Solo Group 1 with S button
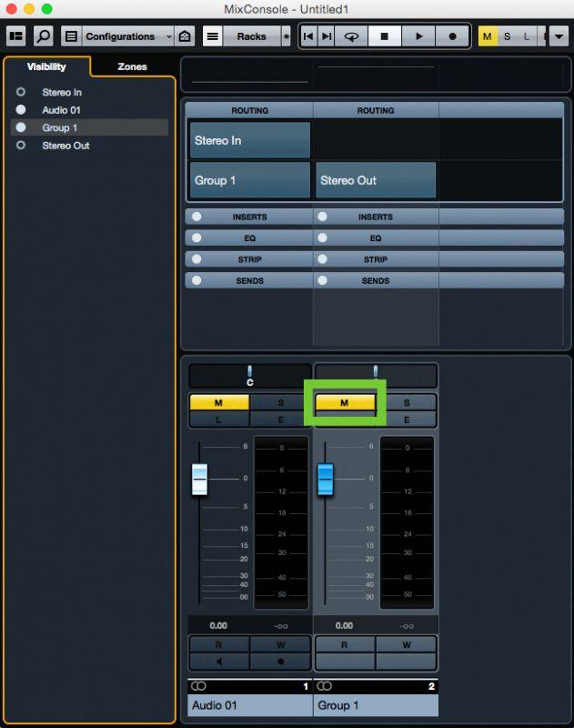This screenshot has width=574, height=728. tap(407, 402)
